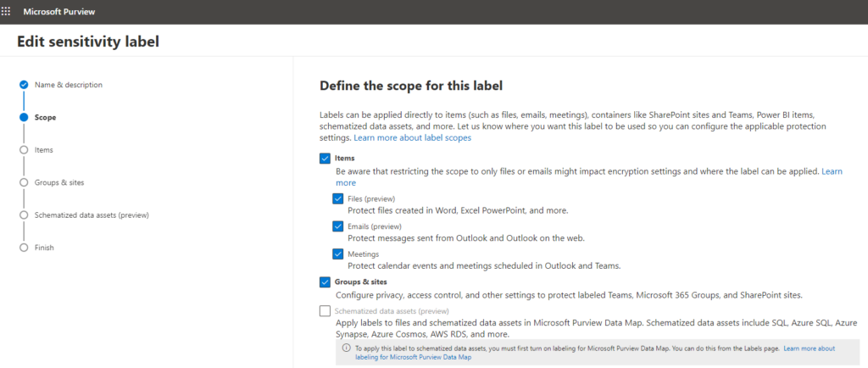Open the app launcher waffle icon
The width and height of the screenshot is (868, 368).
(x=6, y=12)
